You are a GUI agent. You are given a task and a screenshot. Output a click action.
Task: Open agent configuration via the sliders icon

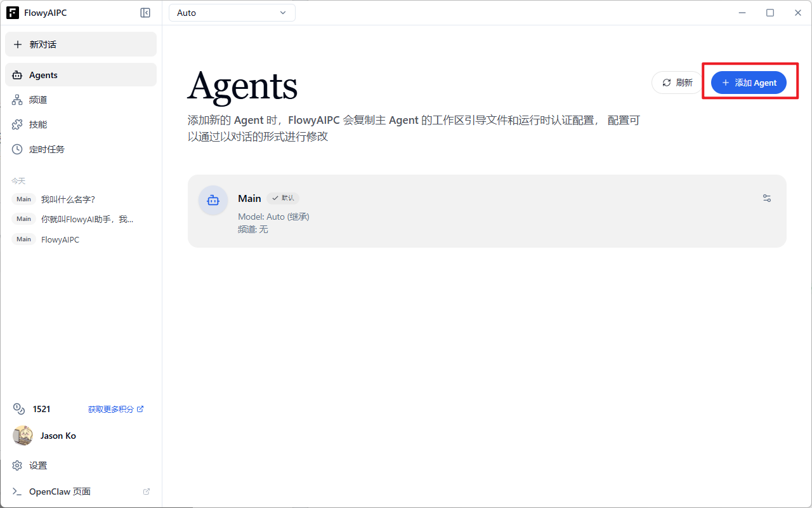pyautogui.click(x=766, y=198)
